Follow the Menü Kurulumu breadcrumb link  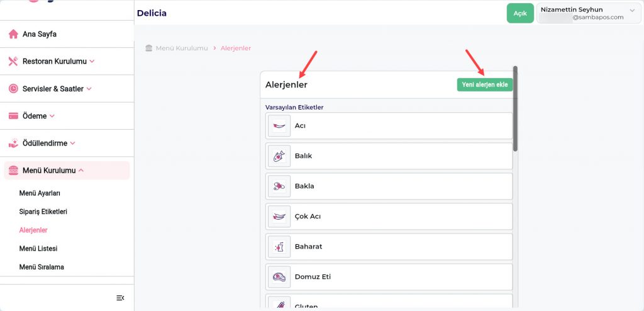pos(181,48)
